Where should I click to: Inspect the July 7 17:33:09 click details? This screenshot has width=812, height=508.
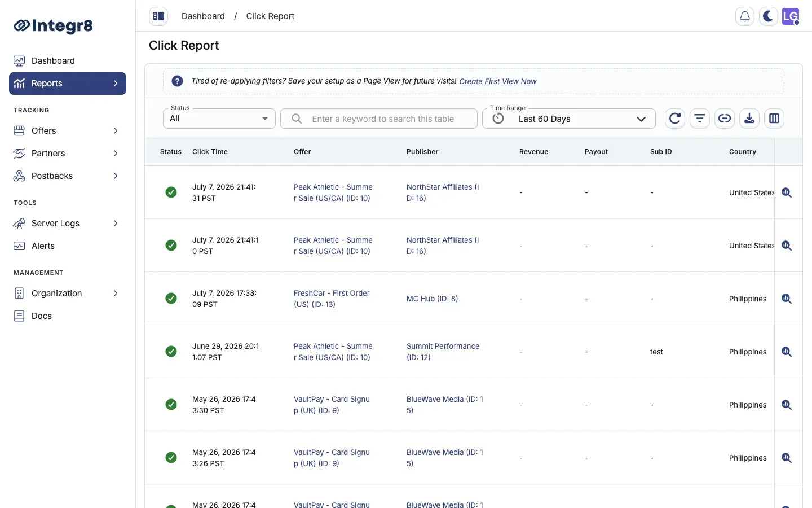coord(787,299)
